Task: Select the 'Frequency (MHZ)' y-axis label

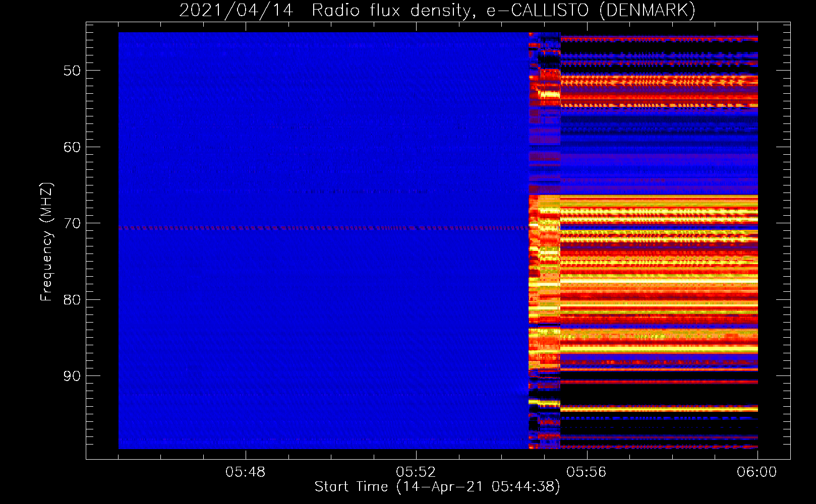Action: click(x=46, y=242)
